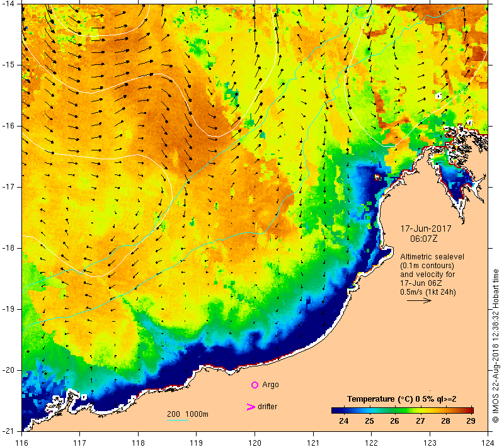Click the 'Altimetric sealevel' caption line
The image size is (504, 447).
point(432,257)
